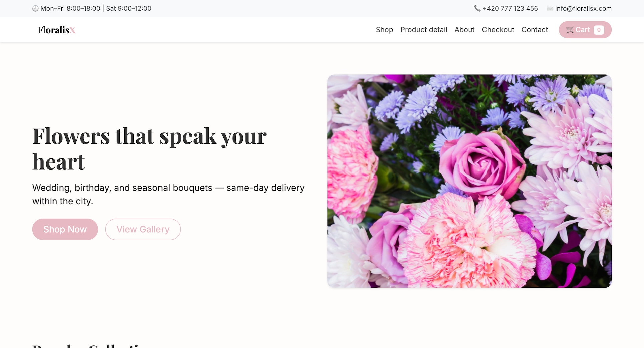Click the envelope icon next to the email

(x=550, y=9)
